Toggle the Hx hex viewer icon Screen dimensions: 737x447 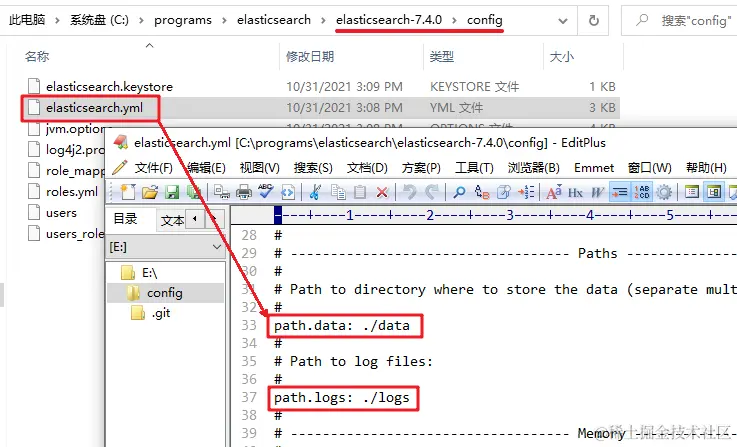(x=575, y=192)
